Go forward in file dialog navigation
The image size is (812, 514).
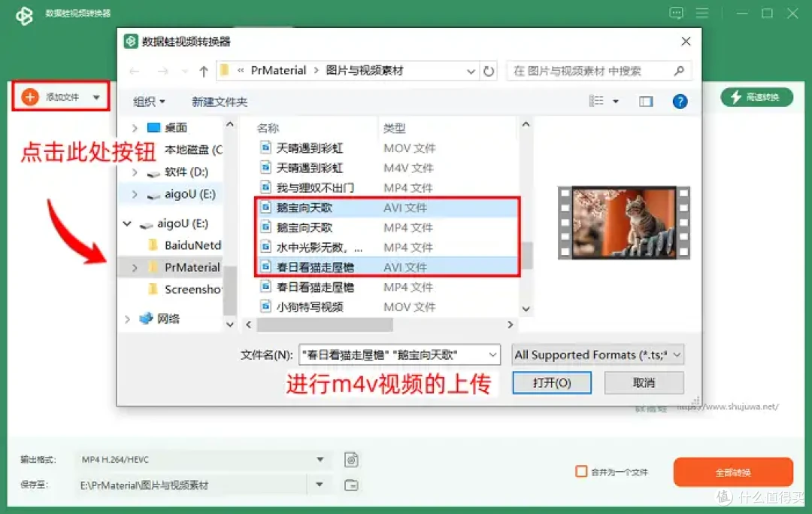162,71
